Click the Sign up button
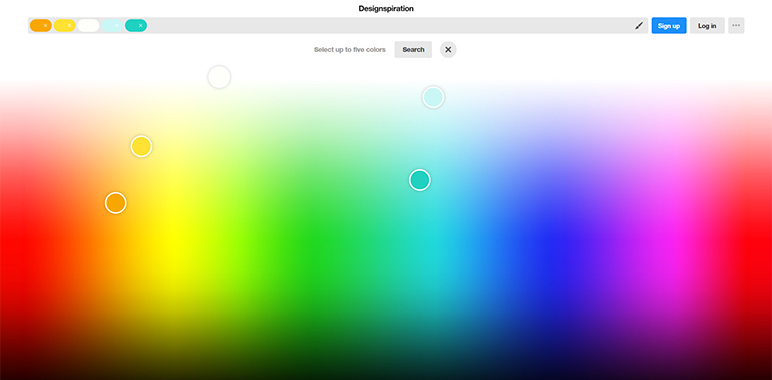This screenshot has width=772, height=380. coord(669,26)
